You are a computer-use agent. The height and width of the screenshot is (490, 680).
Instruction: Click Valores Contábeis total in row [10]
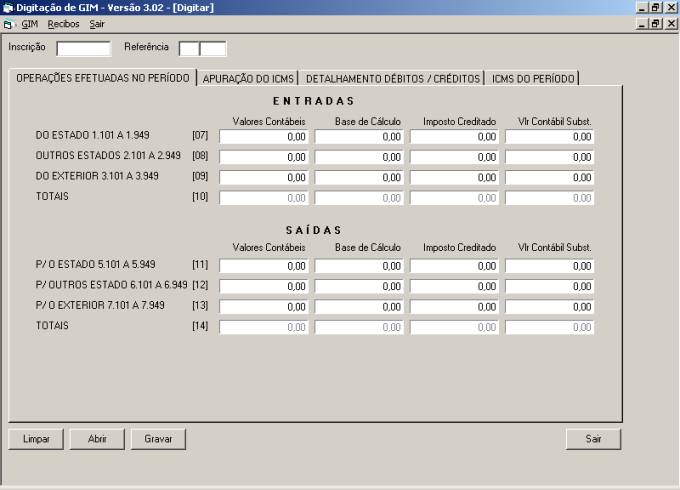click(264, 198)
